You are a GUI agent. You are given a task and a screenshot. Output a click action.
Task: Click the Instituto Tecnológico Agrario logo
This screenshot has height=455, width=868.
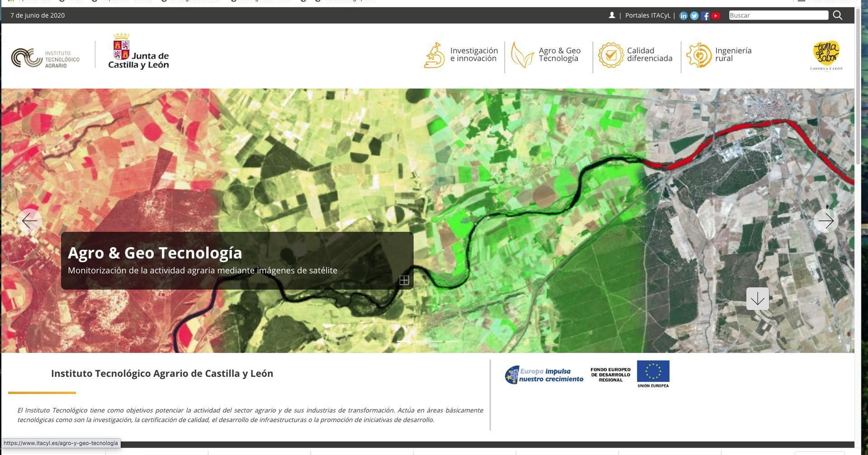(46, 58)
